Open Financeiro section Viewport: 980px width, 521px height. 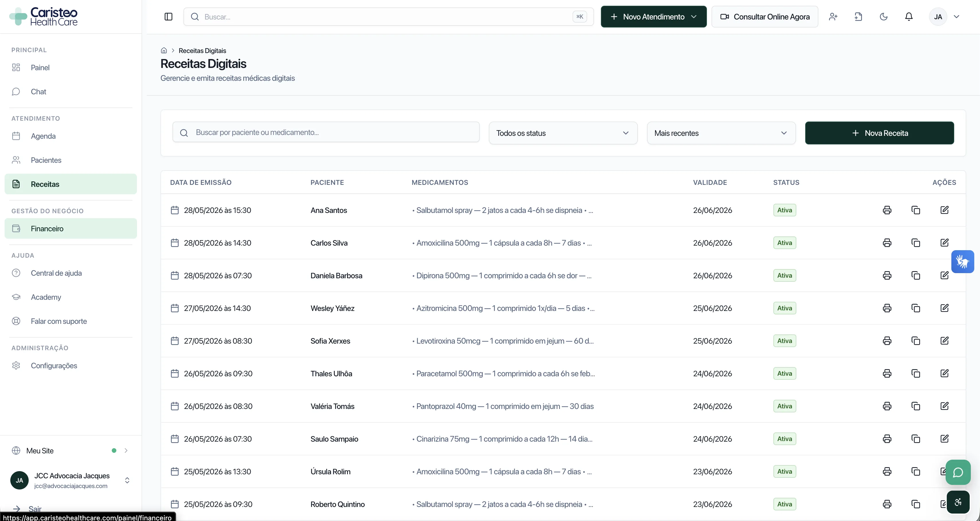71,229
